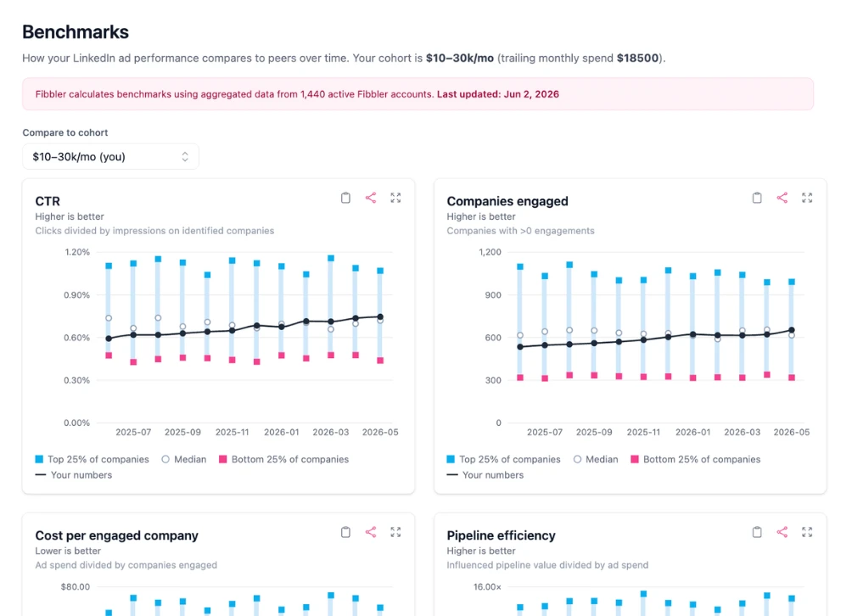The image size is (852, 616).
Task: Click the Benchmarks page heading
Action: [x=76, y=32]
